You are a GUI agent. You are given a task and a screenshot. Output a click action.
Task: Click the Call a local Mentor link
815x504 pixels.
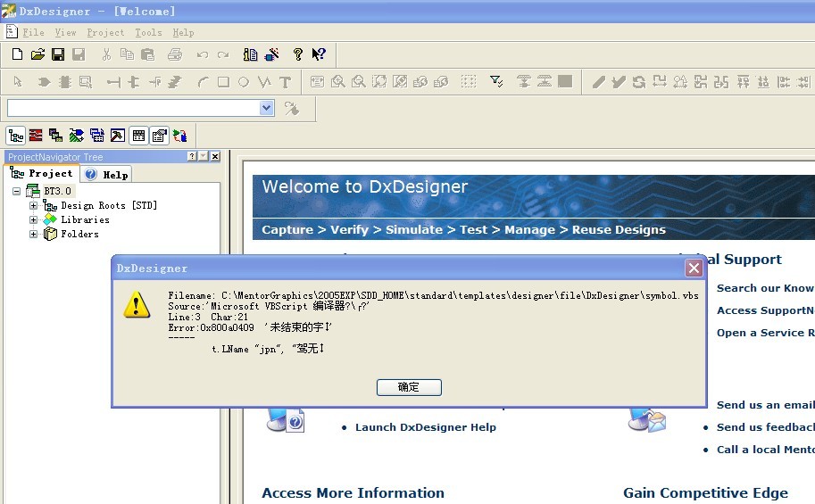pyautogui.click(x=766, y=450)
